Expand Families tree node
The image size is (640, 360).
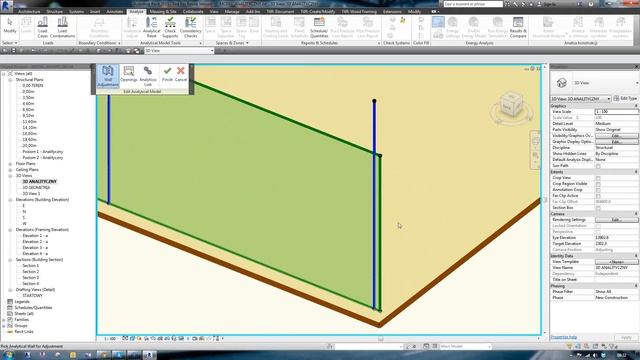click(4, 320)
